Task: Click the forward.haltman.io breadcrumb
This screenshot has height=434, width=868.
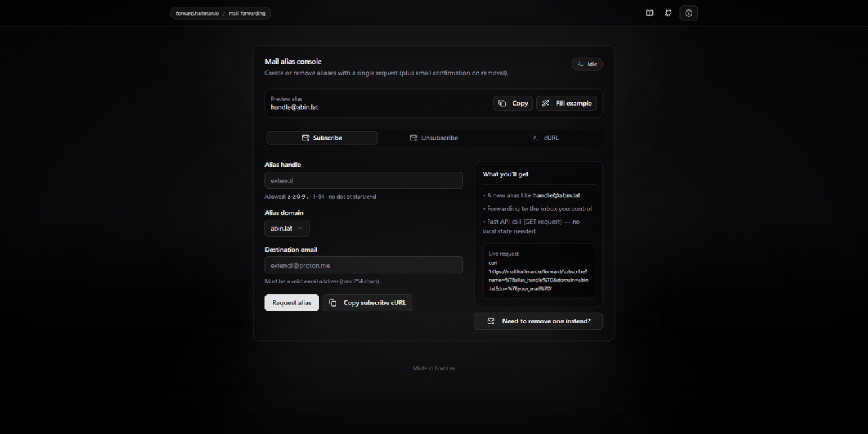Action: point(197,13)
